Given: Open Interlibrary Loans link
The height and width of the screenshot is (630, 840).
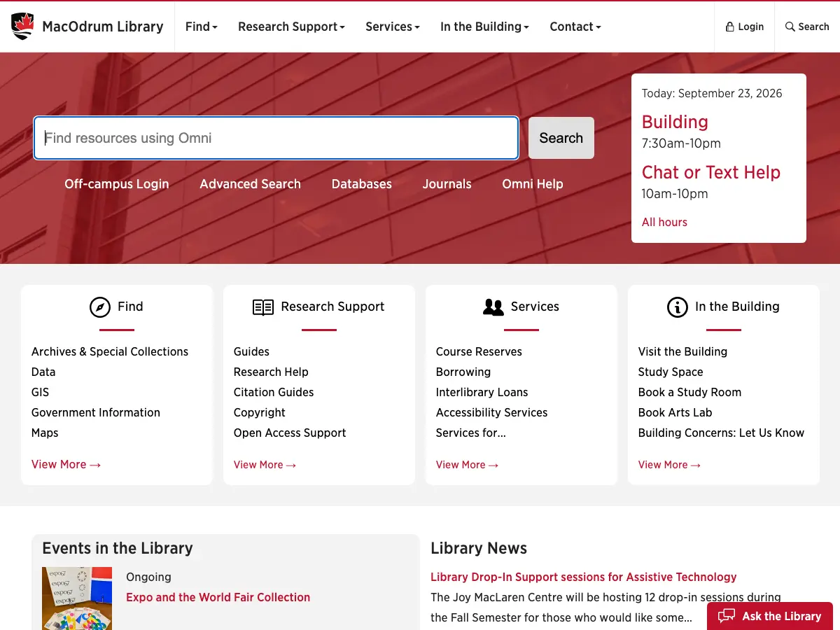Looking at the screenshot, I should pyautogui.click(x=482, y=392).
